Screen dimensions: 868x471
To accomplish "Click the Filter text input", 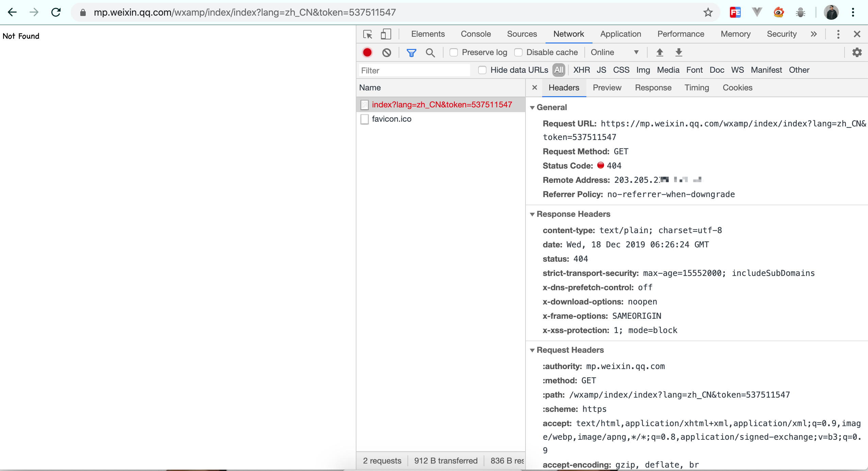I will pyautogui.click(x=414, y=70).
